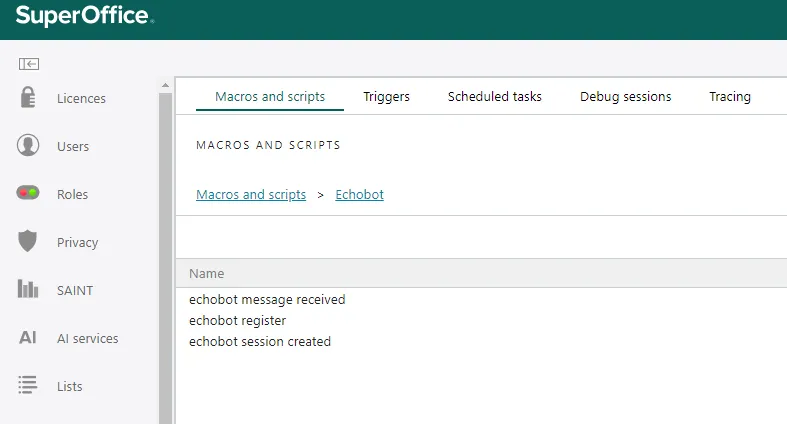Viewport: 787px width, 424px height.
Task: Click the Privacy shield icon
Action: (28, 241)
